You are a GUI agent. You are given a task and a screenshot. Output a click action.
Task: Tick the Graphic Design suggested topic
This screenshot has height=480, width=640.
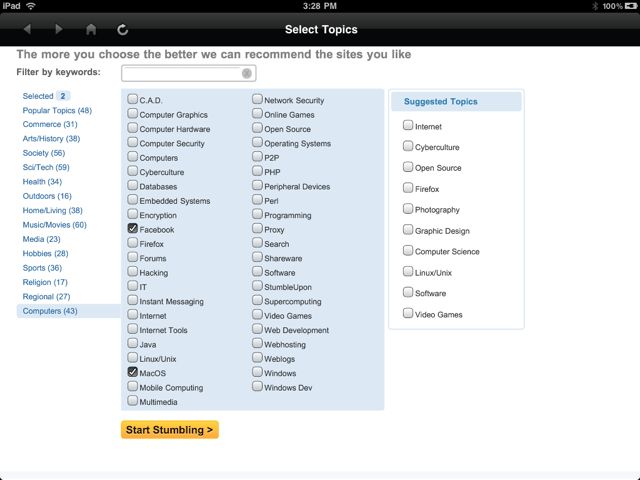coord(408,229)
